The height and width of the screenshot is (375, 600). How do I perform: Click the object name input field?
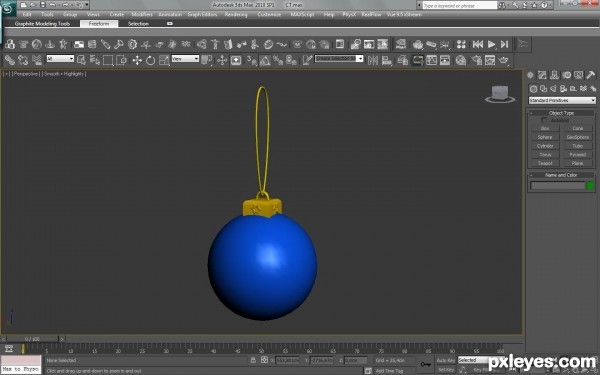coord(558,186)
